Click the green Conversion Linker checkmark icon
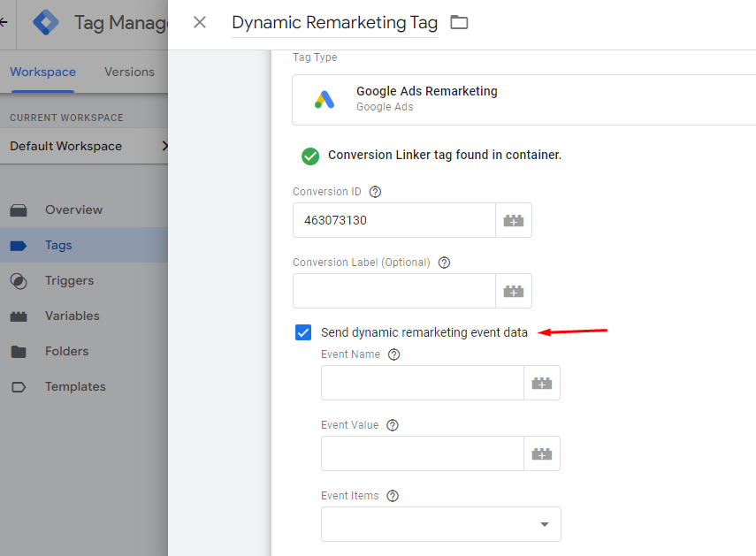 tap(310, 156)
